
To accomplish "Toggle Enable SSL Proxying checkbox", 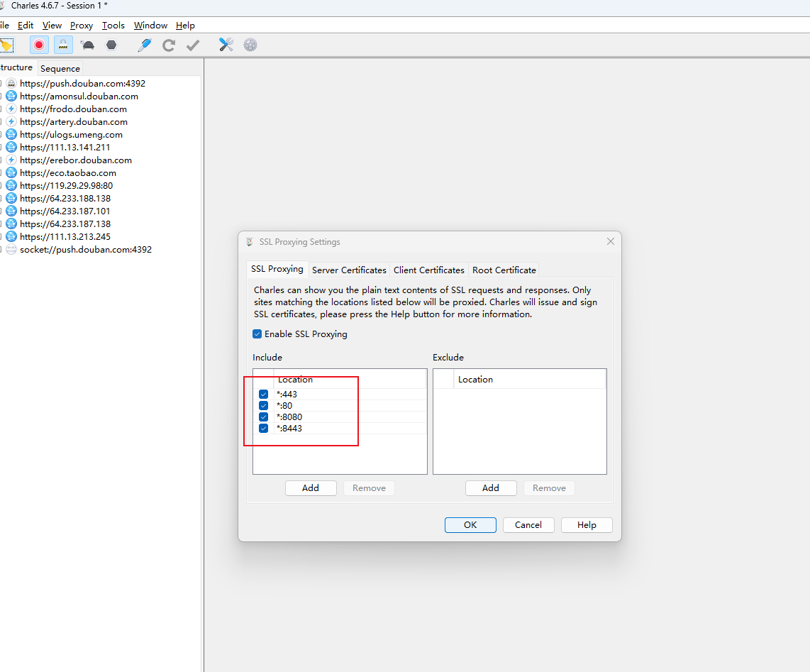I will tap(257, 334).
